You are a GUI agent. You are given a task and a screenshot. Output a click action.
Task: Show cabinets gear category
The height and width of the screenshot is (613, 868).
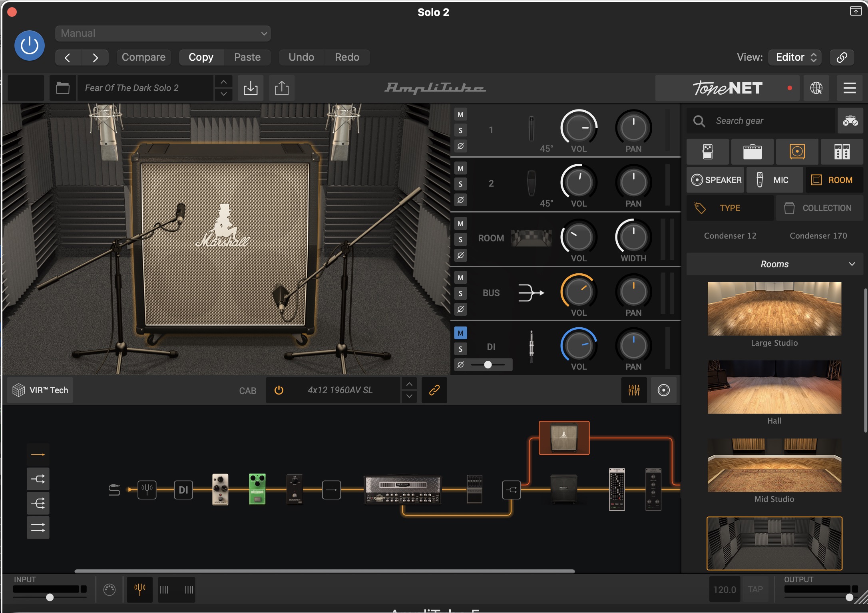point(797,152)
